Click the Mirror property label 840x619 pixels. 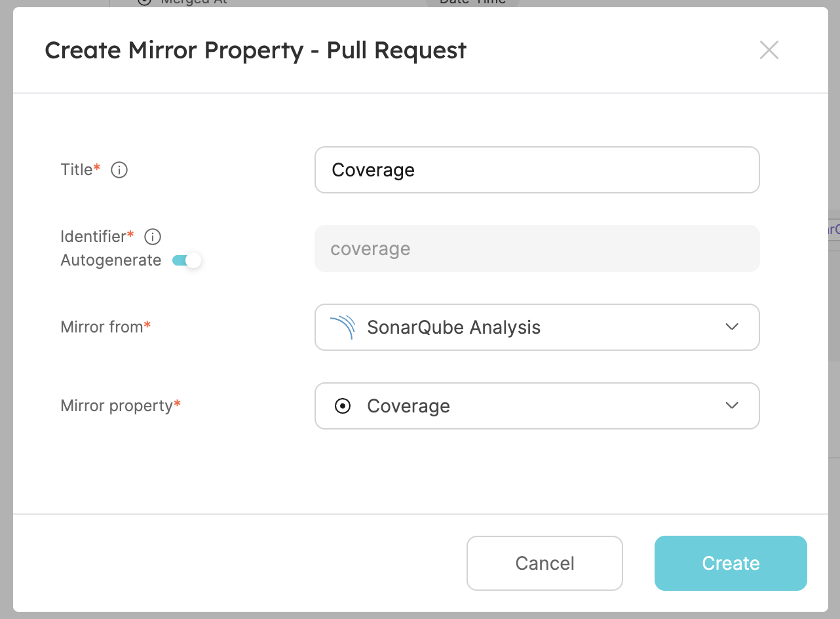pyautogui.click(x=117, y=406)
